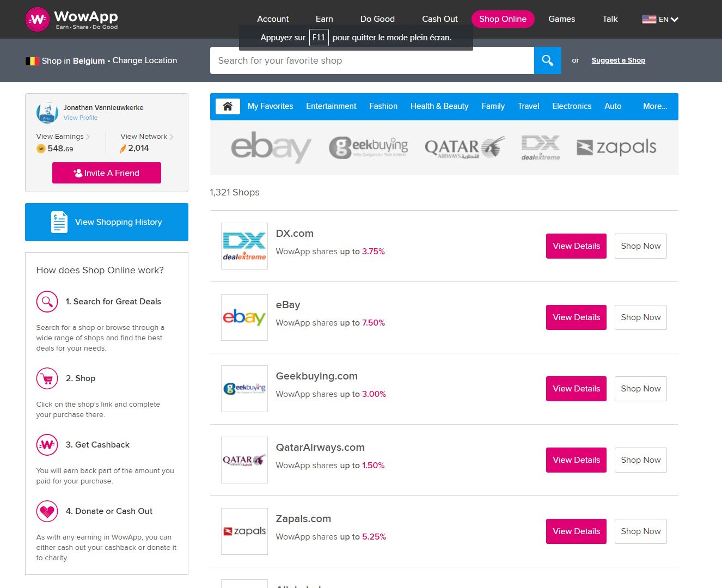The image size is (722, 588).
Task: Click the gold WowCoin earnings icon
Action: pos(41,149)
